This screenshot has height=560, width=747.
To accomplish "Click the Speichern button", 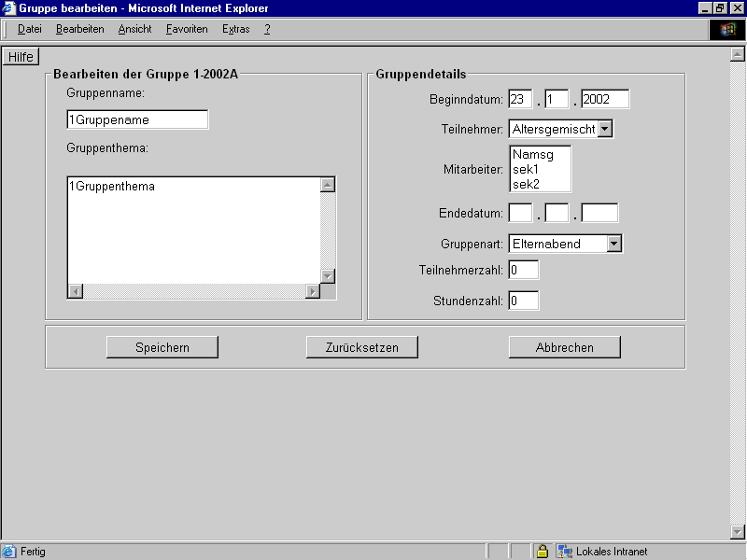I will (162, 346).
